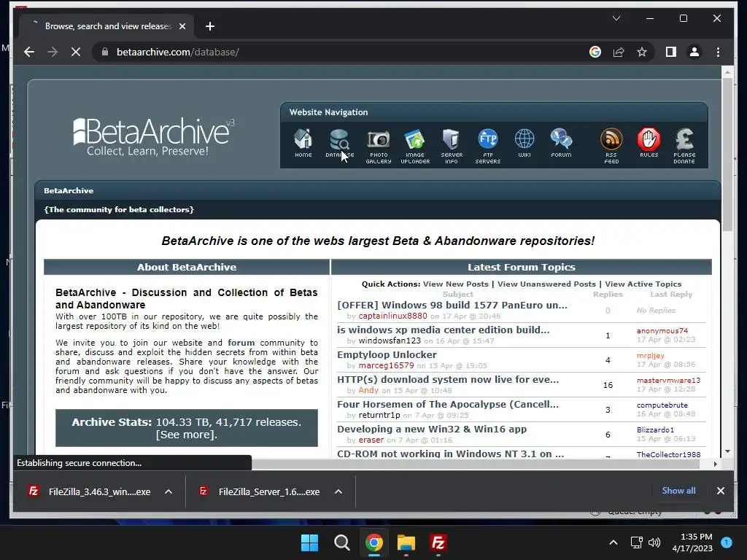Open user captainlinux8880 profile
This screenshot has width=747, height=560.
pos(392,316)
